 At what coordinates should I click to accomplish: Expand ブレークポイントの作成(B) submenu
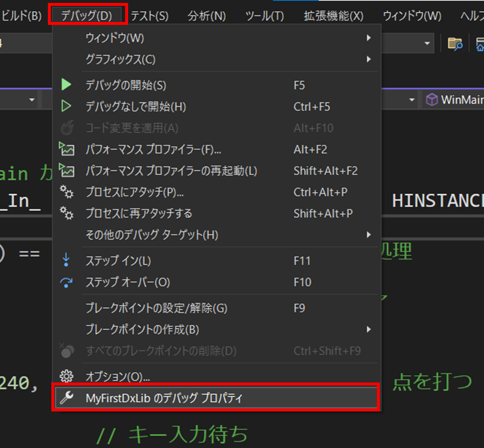369,330
